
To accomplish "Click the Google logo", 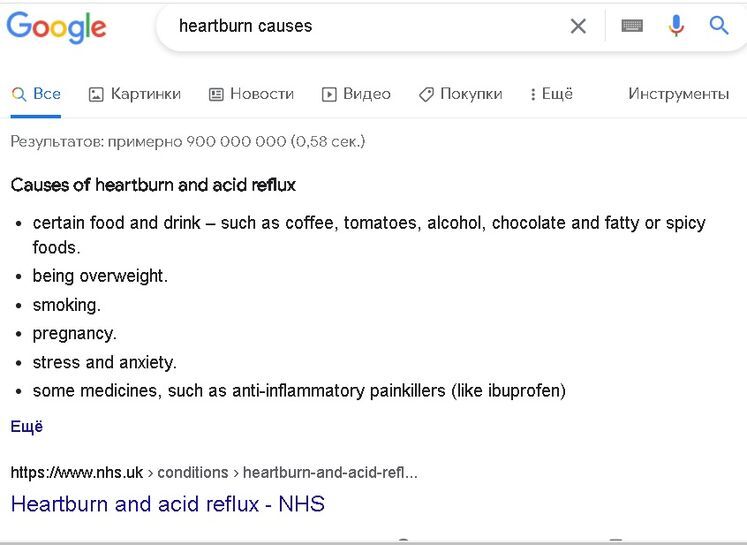I will click(x=57, y=27).
